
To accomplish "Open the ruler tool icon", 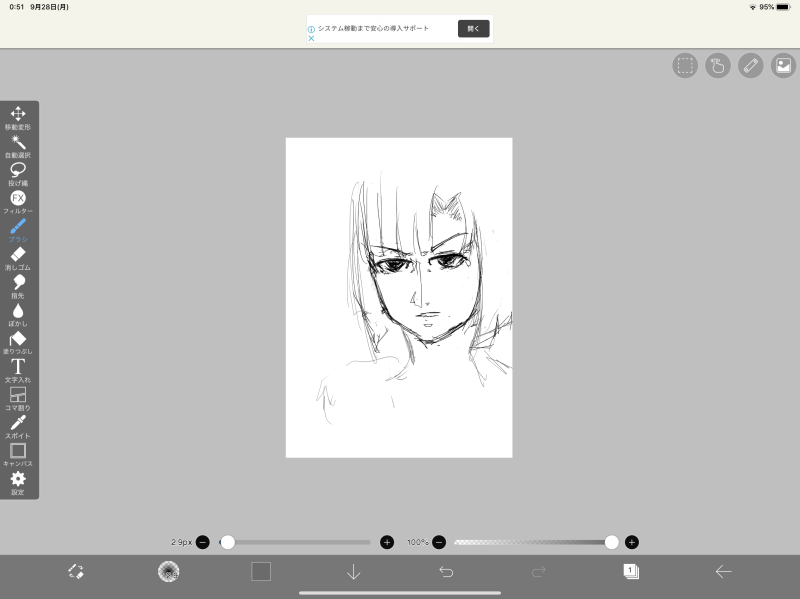I will click(751, 66).
